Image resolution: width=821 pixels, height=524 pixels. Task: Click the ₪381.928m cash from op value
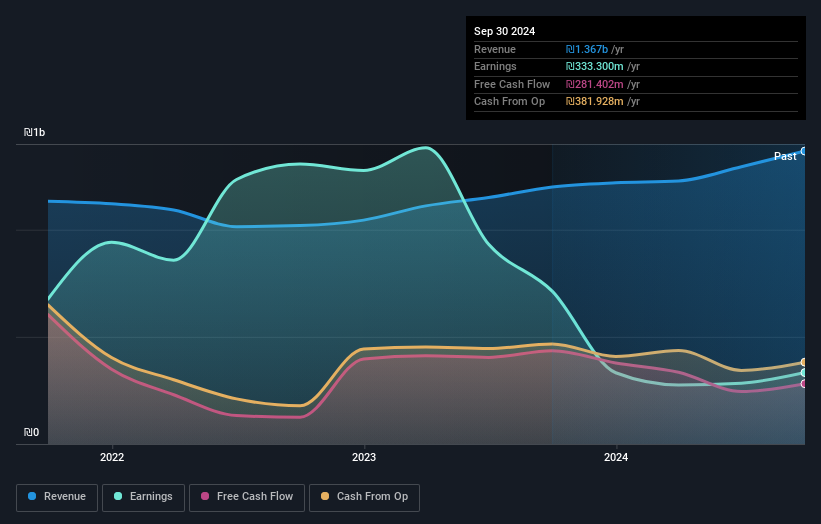pyautogui.click(x=594, y=102)
